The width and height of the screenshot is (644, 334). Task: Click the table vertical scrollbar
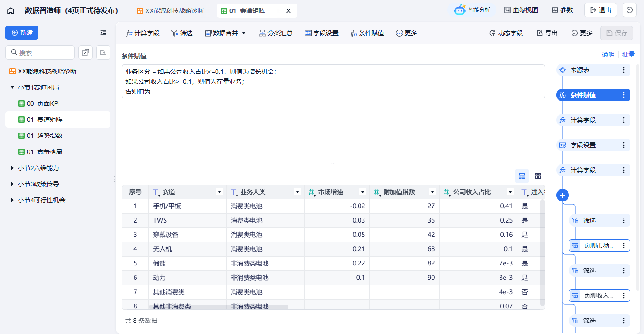542,253
